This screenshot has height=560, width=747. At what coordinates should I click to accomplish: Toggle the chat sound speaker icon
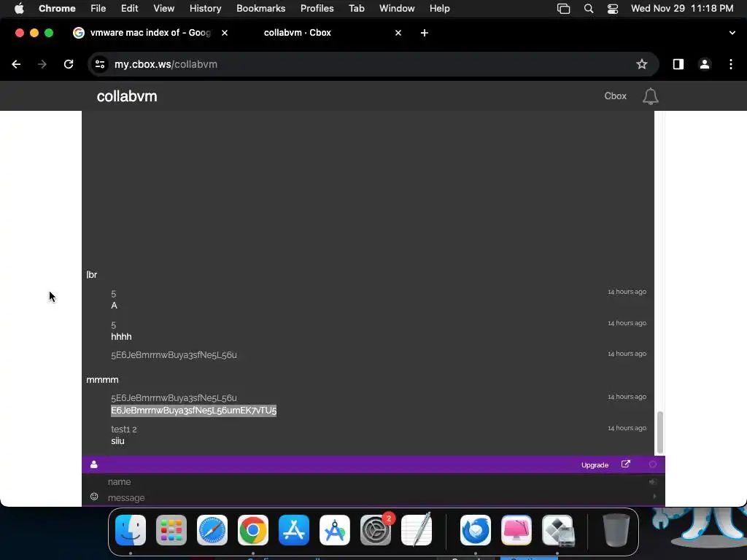click(x=653, y=482)
